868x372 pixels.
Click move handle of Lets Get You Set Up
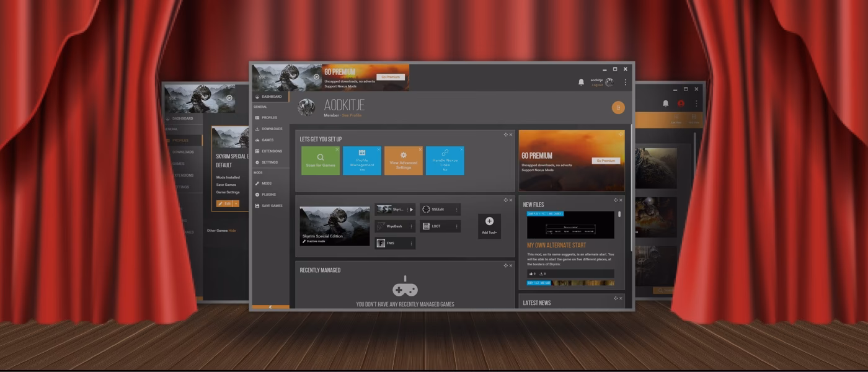pos(506,135)
